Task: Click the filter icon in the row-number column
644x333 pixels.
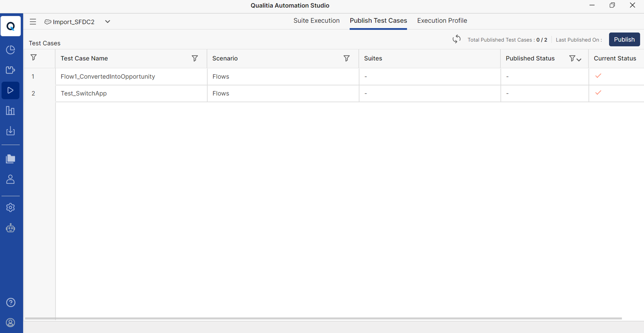Action: pyautogui.click(x=34, y=58)
